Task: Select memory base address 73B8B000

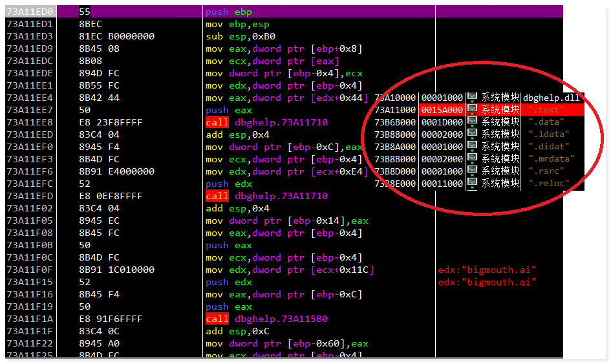Action: point(395,159)
